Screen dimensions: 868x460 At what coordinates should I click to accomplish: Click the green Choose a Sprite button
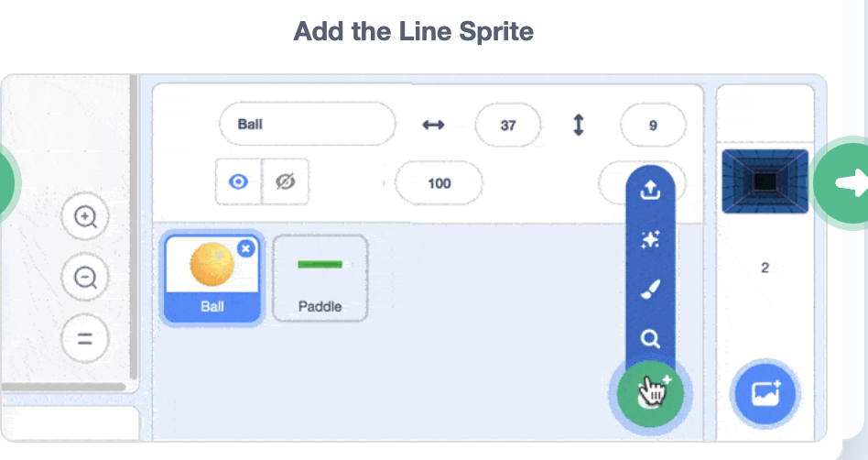point(651,394)
